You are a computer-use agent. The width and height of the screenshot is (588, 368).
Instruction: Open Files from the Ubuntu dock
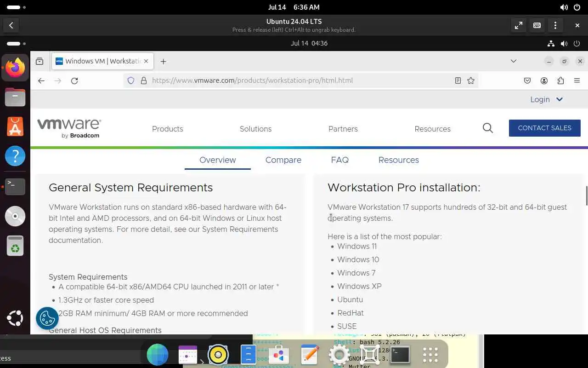coord(15,98)
